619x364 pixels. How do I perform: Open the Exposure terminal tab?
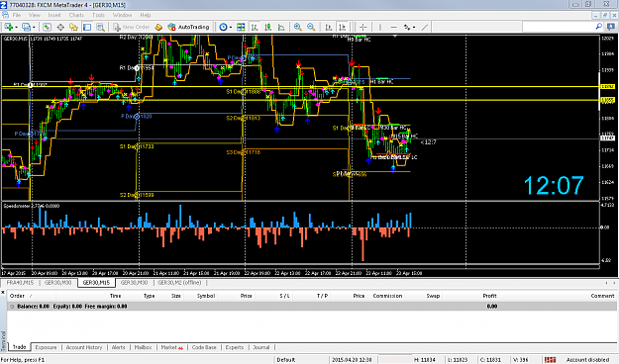(x=46, y=347)
